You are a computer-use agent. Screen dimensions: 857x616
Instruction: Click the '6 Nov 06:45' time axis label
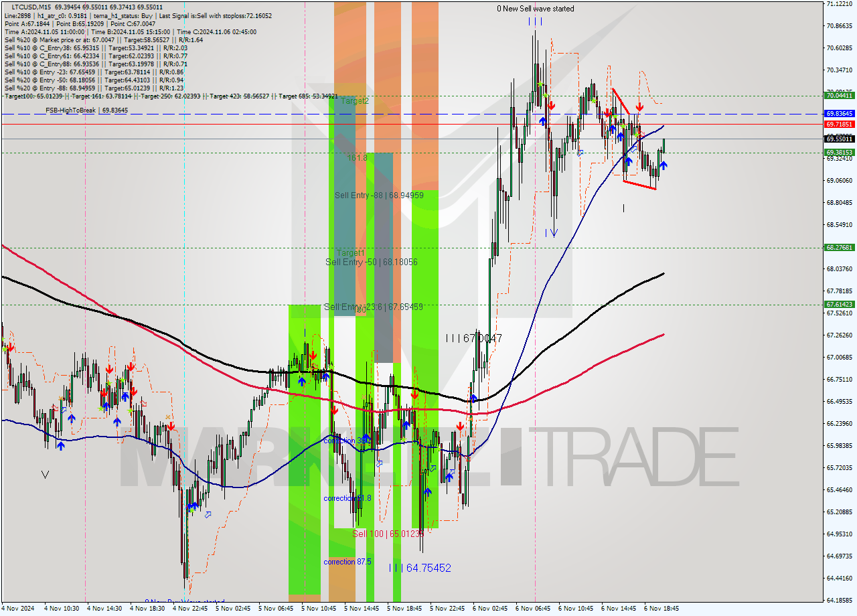[x=532, y=609]
